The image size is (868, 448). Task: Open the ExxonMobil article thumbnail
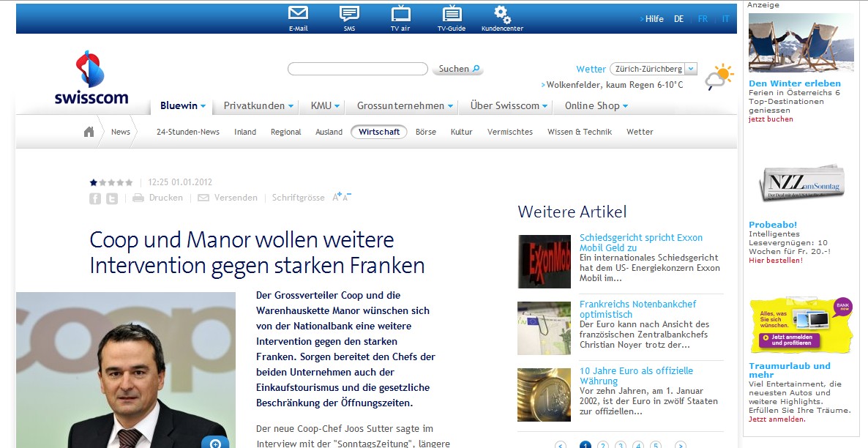click(x=545, y=261)
